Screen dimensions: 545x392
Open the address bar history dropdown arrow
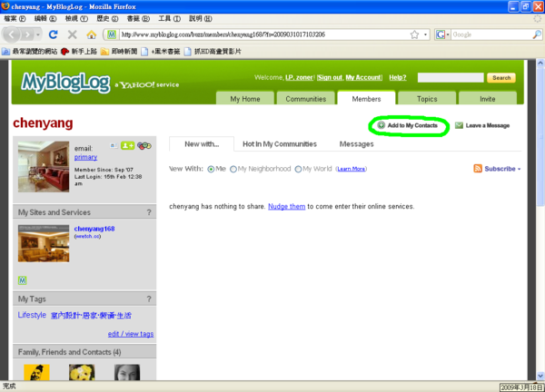point(425,34)
